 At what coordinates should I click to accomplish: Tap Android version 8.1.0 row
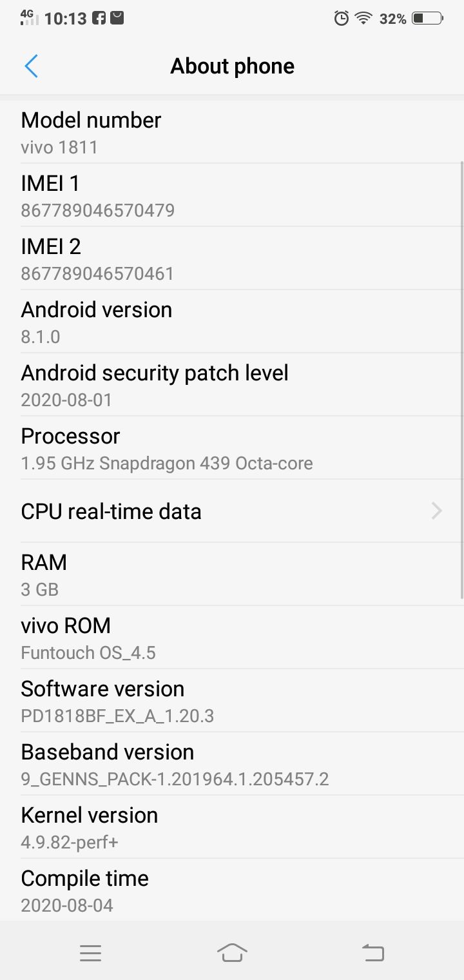pos(232,322)
